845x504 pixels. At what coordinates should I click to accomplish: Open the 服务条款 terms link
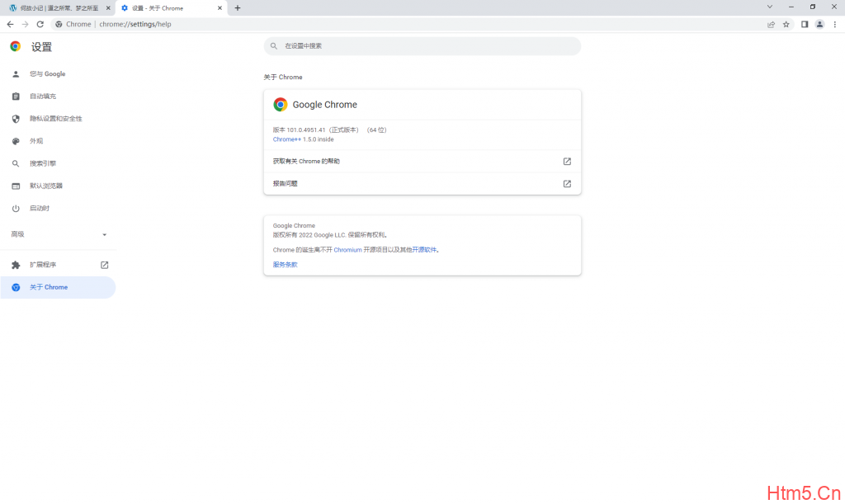[x=285, y=265]
